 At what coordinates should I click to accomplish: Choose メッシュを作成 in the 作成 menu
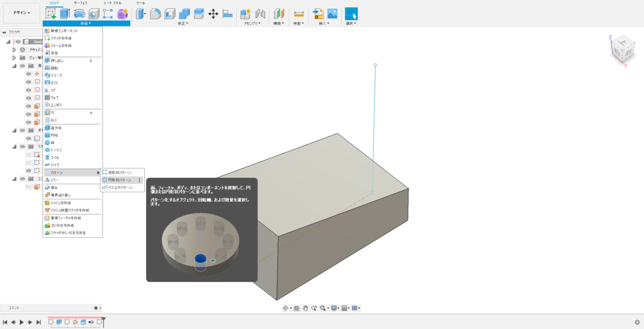(73, 203)
